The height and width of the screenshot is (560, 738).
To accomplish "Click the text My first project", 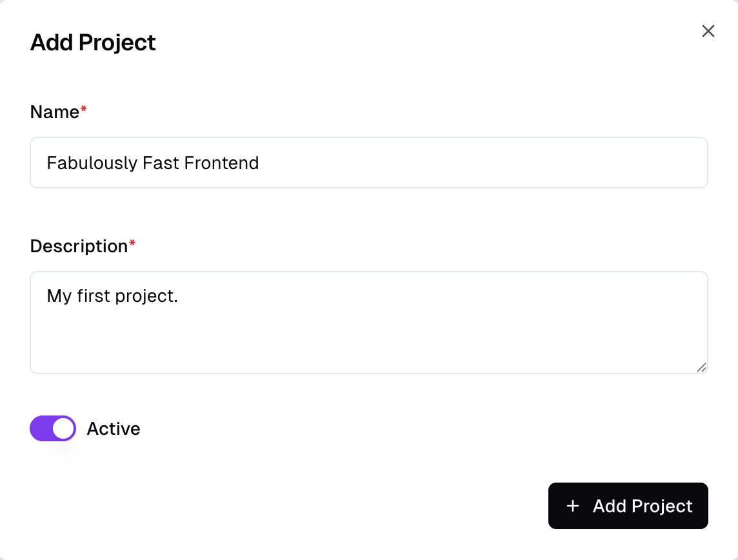I will (x=113, y=295).
